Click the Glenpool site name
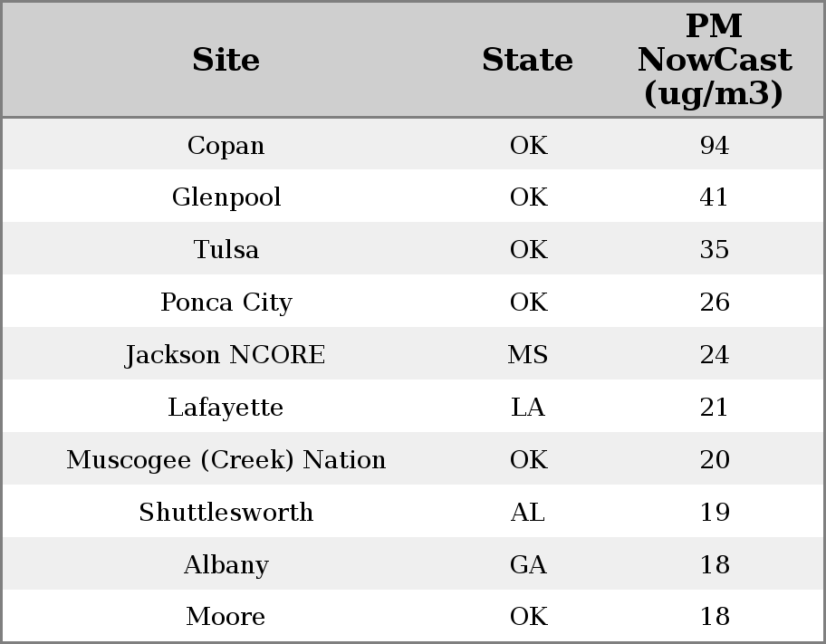Screen dimensions: 826x644 click(x=226, y=197)
